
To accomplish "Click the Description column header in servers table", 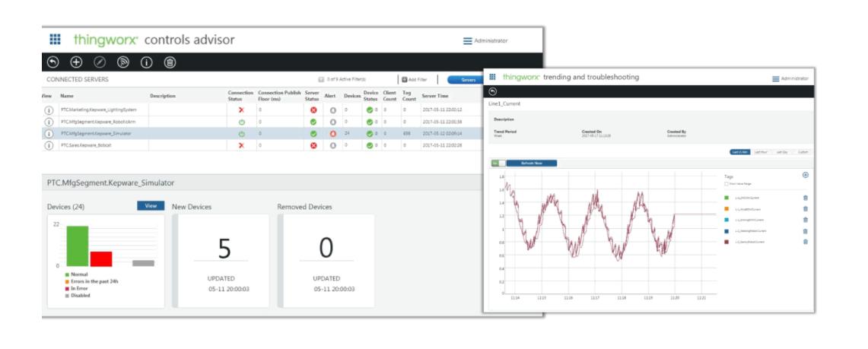I will [163, 97].
